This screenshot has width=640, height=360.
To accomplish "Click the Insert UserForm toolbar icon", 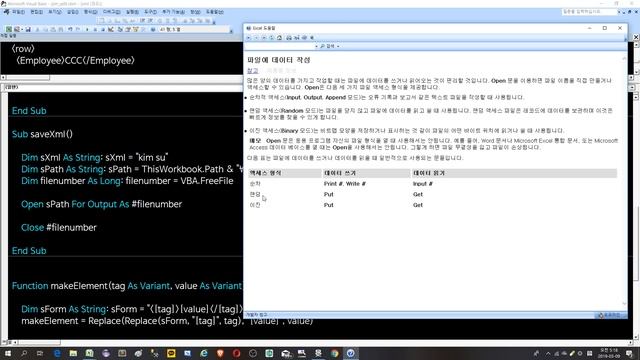I will click(17, 29).
